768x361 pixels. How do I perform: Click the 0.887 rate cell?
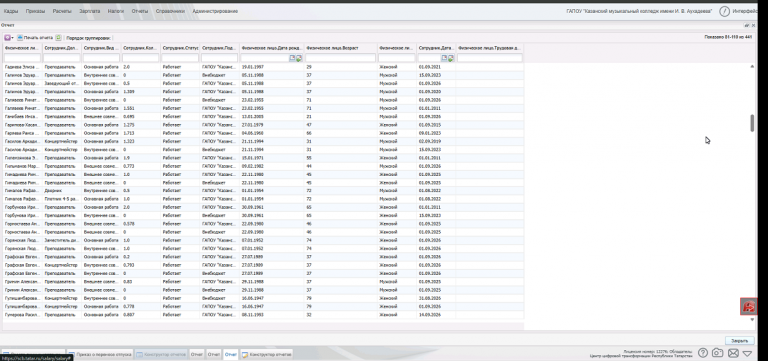click(141, 314)
